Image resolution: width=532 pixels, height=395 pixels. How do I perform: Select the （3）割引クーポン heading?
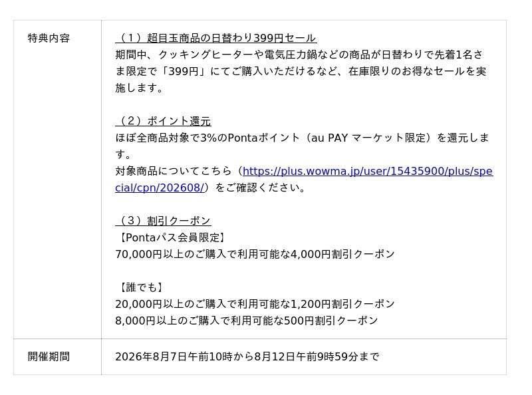[x=163, y=221]
